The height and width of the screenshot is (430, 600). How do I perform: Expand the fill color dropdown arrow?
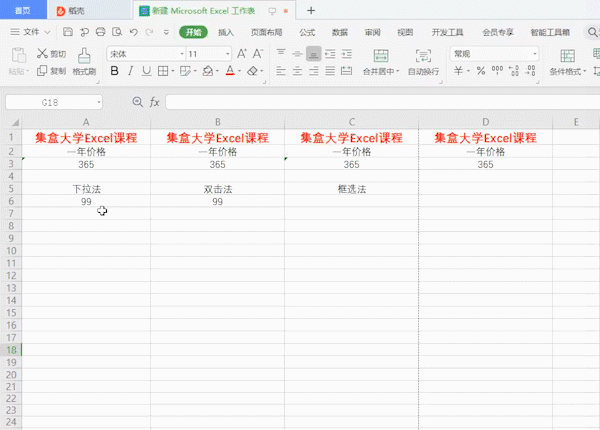(x=217, y=71)
